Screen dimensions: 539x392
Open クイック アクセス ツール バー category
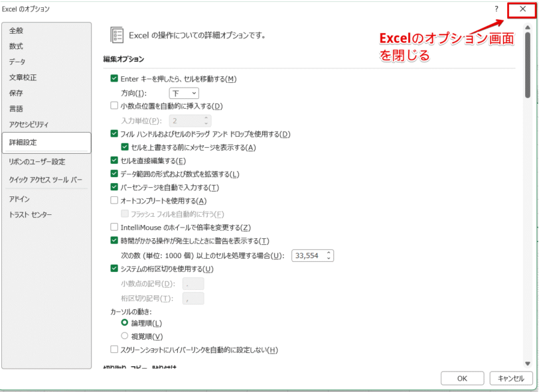46,180
